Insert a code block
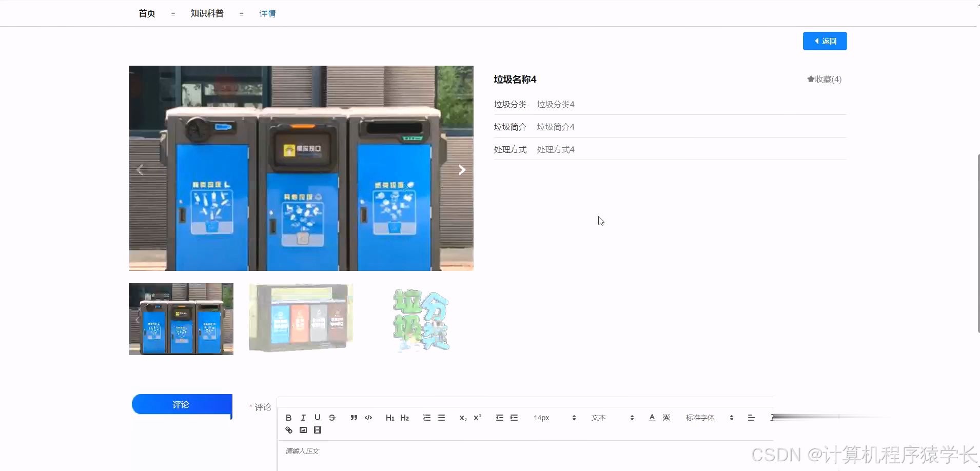 pos(368,417)
